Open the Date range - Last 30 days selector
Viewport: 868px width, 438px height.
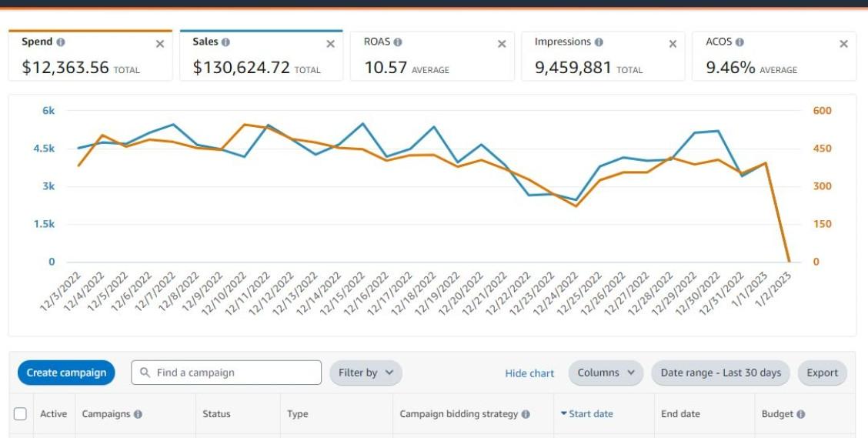tap(720, 373)
